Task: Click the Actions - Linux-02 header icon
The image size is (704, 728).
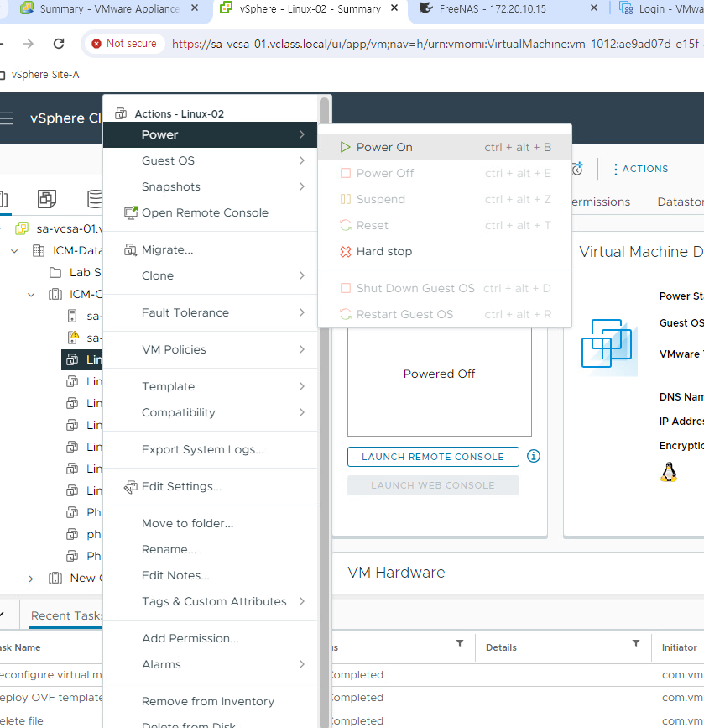Action: click(x=121, y=113)
